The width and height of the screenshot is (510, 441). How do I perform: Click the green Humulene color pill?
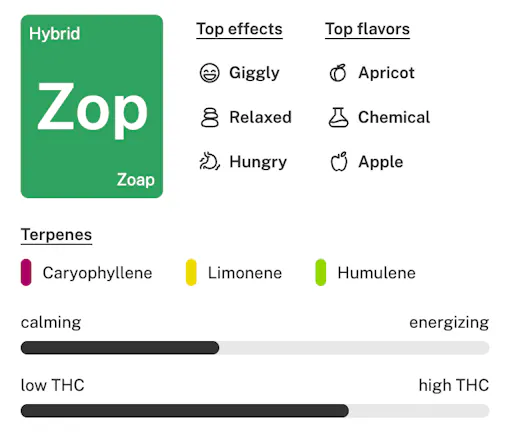click(321, 272)
